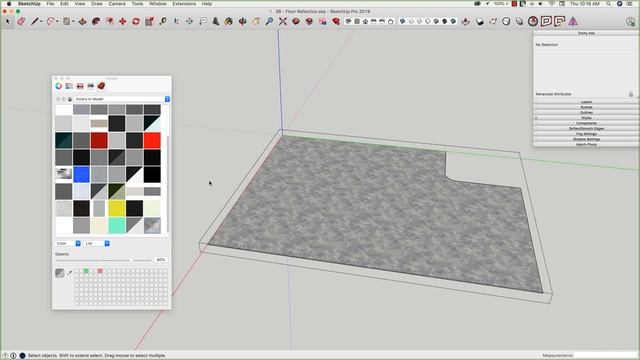Expand the Outliner tray panel
640x360 pixels.
click(586, 113)
